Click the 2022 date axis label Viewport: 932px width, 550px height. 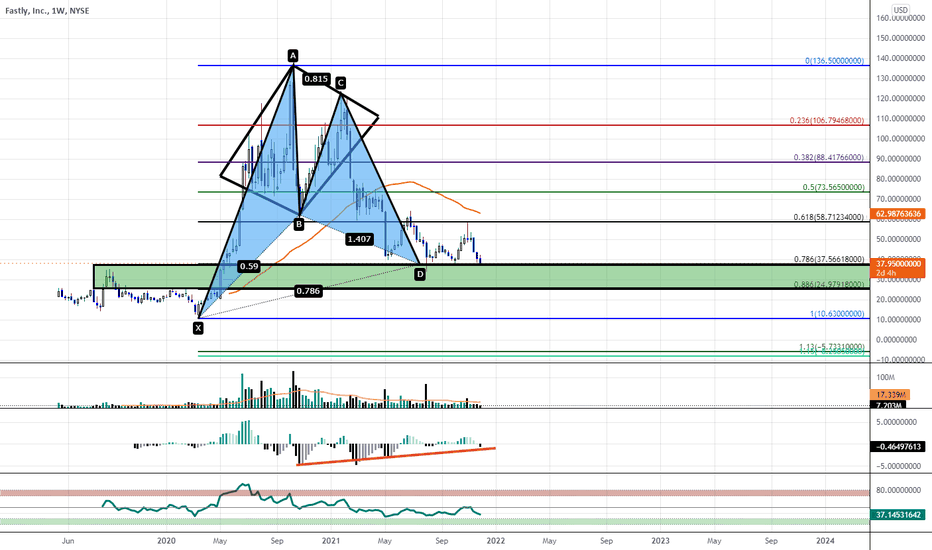(x=496, y=540)
